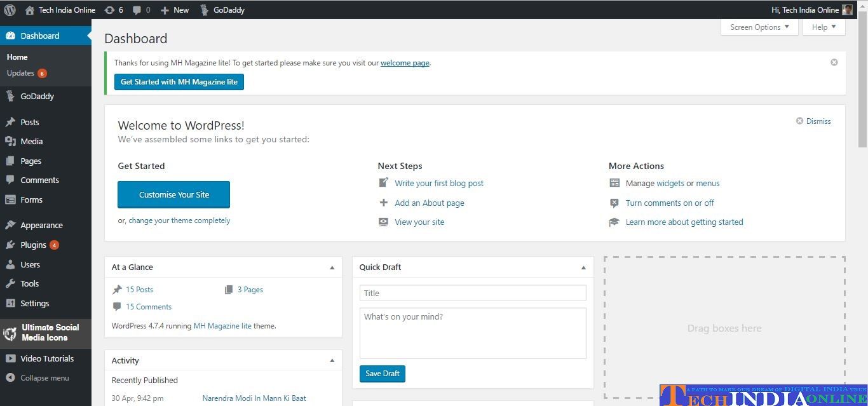Click the Ultimate Social Media Icons shield icon
The image size is (868, 406).
[10, 333]
